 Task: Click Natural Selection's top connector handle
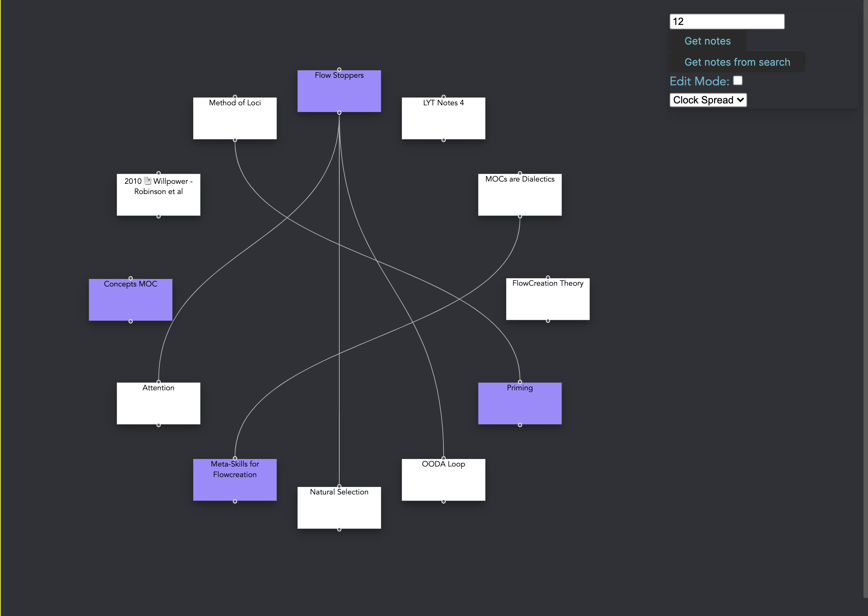pyautogui.click(x=339, y=486)
